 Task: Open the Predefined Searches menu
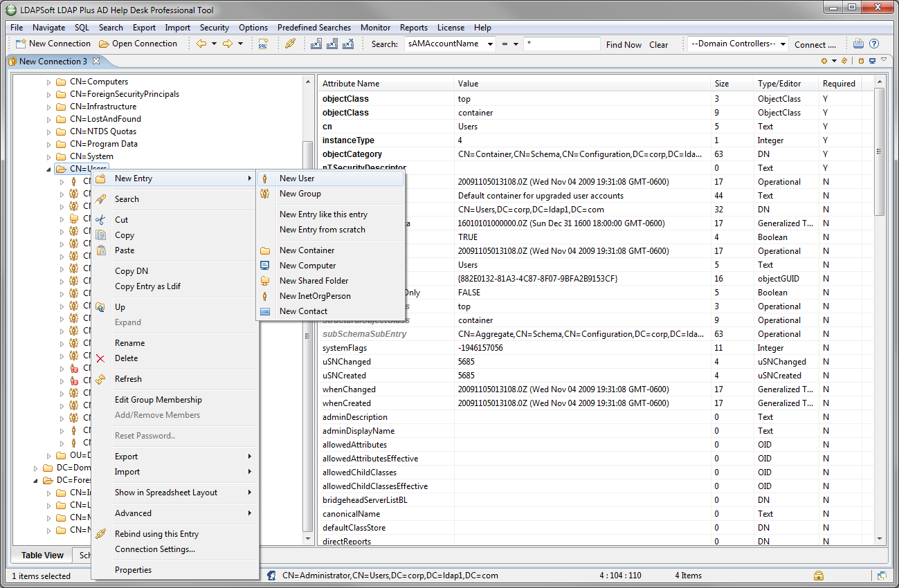pyautogui.click(x=314, y=28)
